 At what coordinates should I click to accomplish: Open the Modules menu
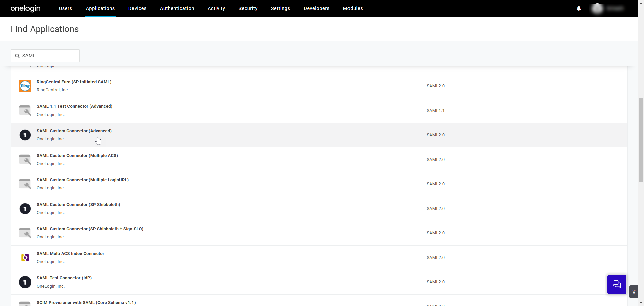(353, 8)
